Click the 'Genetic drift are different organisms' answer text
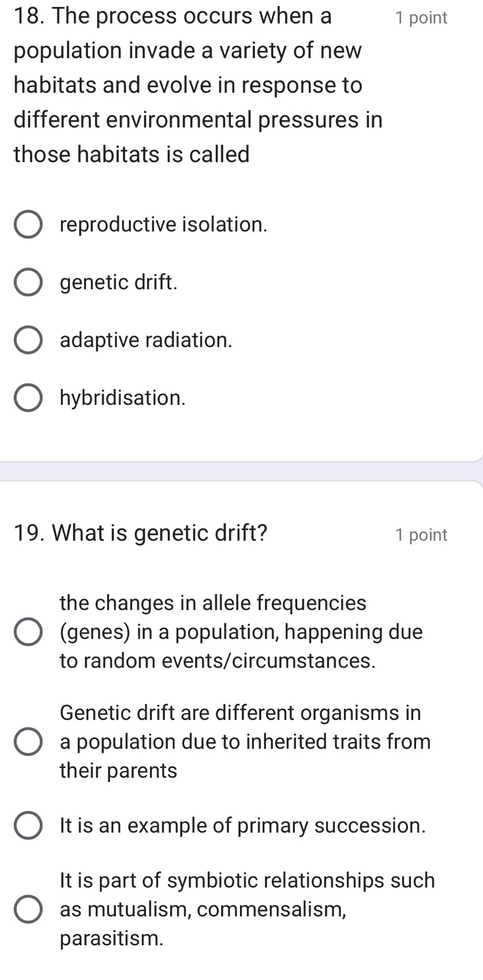The height and width of the screenshot is (980, 483). pos(240,713)
